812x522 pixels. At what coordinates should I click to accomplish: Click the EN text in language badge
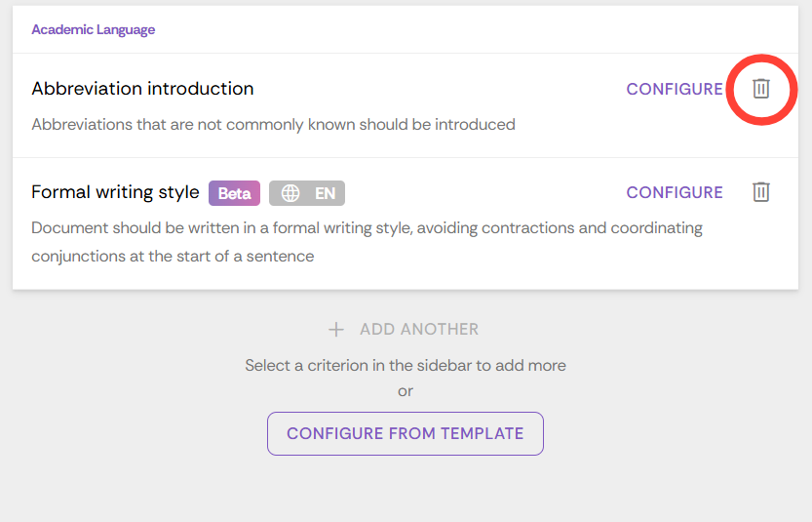coord(325,193)
